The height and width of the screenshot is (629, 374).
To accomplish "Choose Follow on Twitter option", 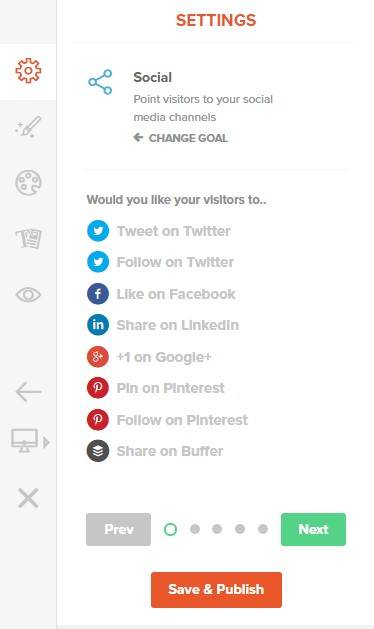I will (x=161, y=262).
